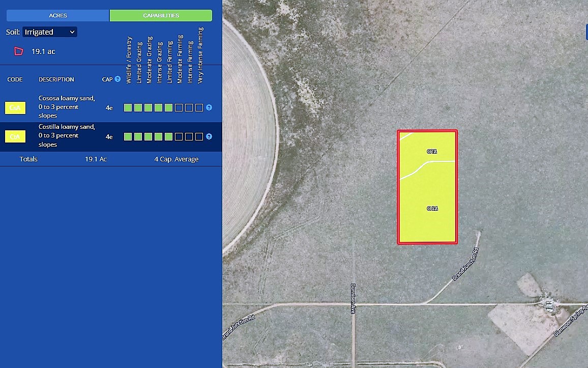Click the CSA label on map parcel
The height and width of the screenshot is (368, 588).
tap(432, 209)
